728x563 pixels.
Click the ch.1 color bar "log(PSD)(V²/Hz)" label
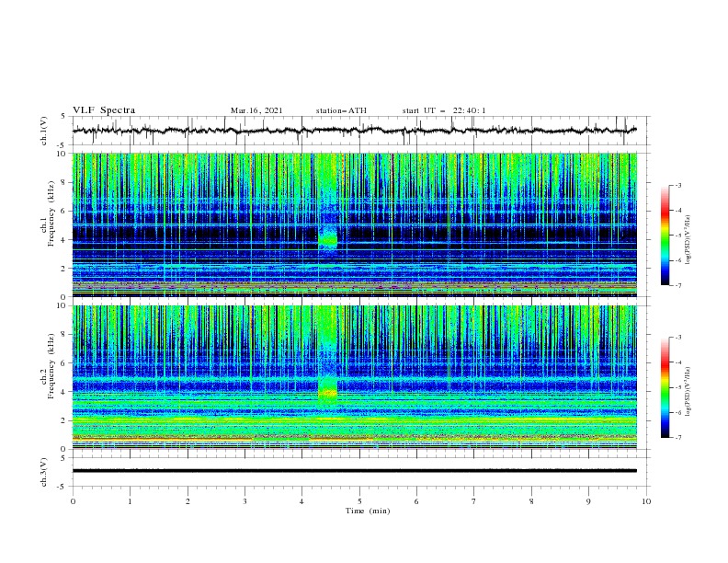tap(688, 240)
